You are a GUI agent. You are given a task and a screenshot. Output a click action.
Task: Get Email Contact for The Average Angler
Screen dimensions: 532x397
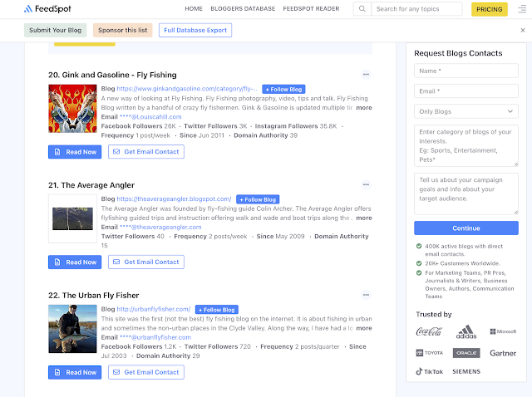tap(146, 262)
